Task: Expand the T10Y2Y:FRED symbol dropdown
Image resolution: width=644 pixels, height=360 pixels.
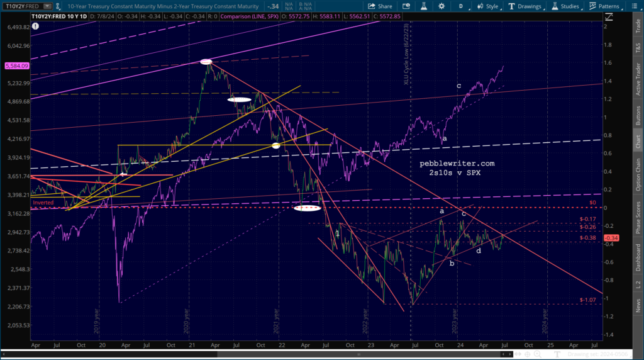Action: click(47, 6)
